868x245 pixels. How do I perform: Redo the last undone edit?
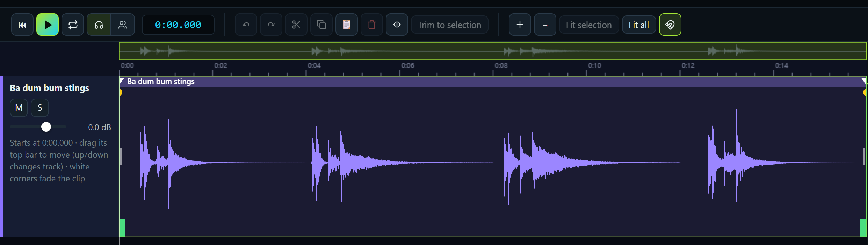pyautogui.click(x=271, y=24)
